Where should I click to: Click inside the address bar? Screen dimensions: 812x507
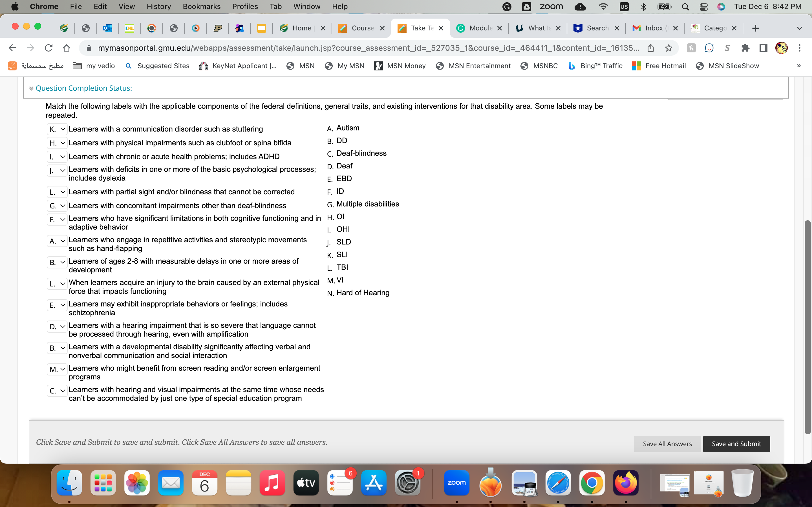coord(336,48)
